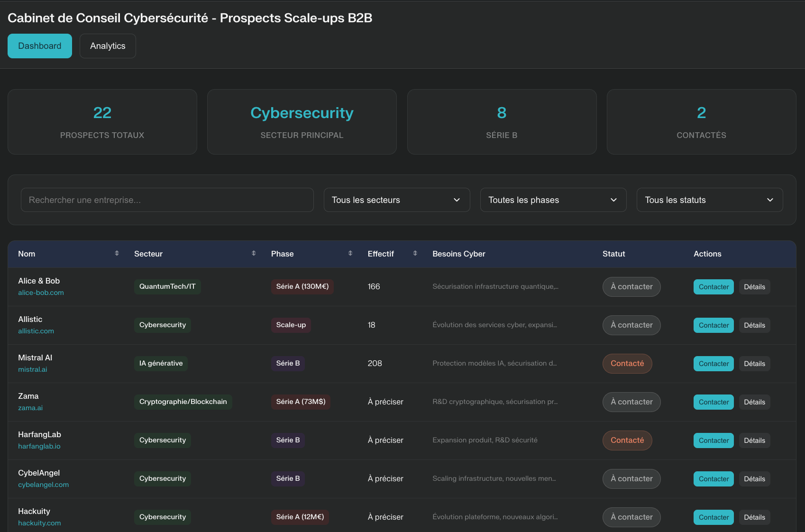Click the Scale-up phase tag
The height and width of the screenshot is (532, 805).
click(291, 325)
